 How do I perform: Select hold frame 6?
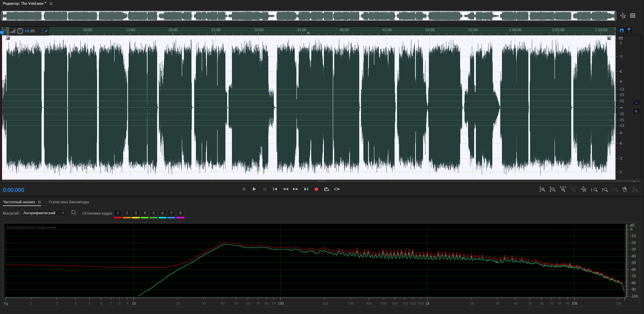pos(162,213)
